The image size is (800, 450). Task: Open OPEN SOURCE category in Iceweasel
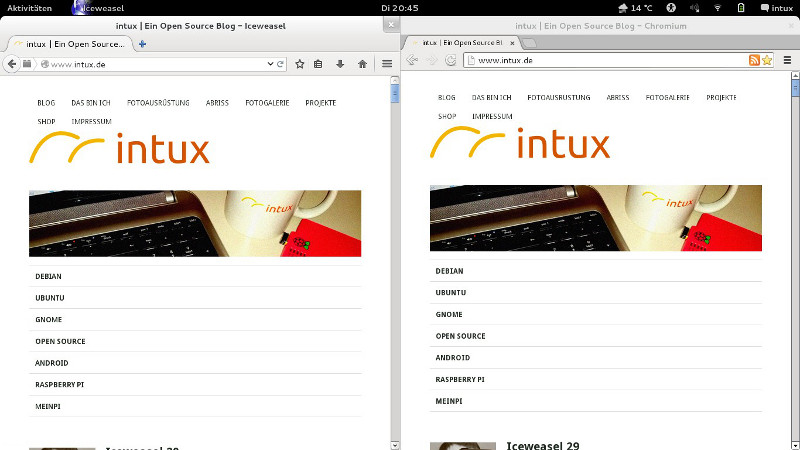[60, 341]
